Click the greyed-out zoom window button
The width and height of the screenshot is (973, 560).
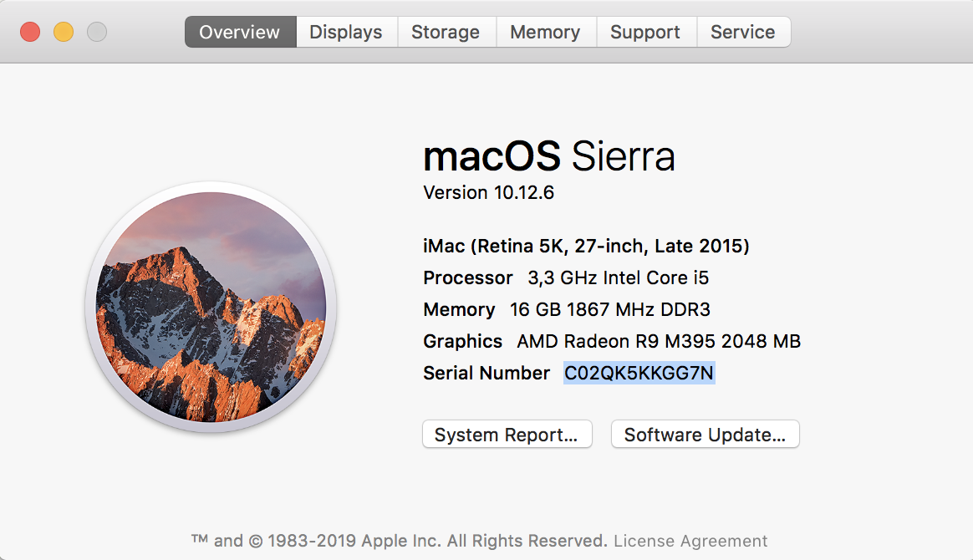click(x=97, y=33)
